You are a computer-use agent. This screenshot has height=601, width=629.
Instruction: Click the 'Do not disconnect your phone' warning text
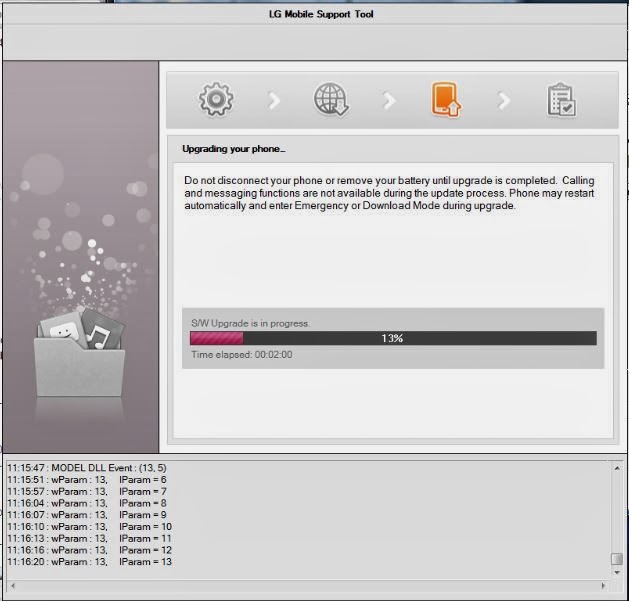(389, 193)
